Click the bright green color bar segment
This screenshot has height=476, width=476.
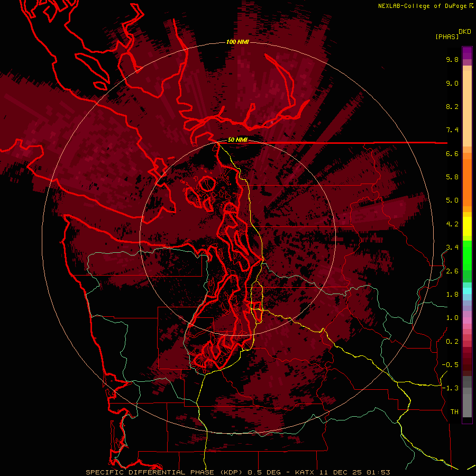[467, 255]
